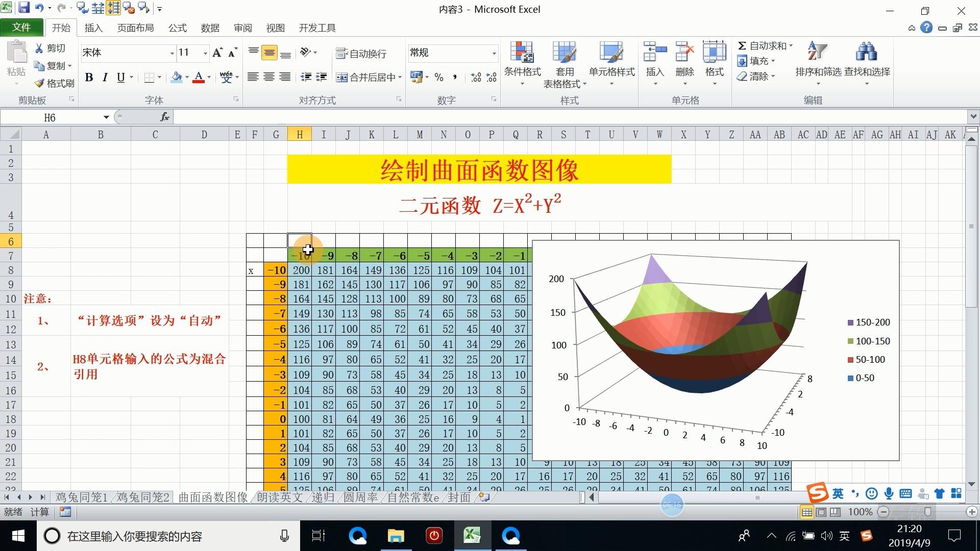
Task: Open the Font Color dropdown arrow
Action: 209,78
